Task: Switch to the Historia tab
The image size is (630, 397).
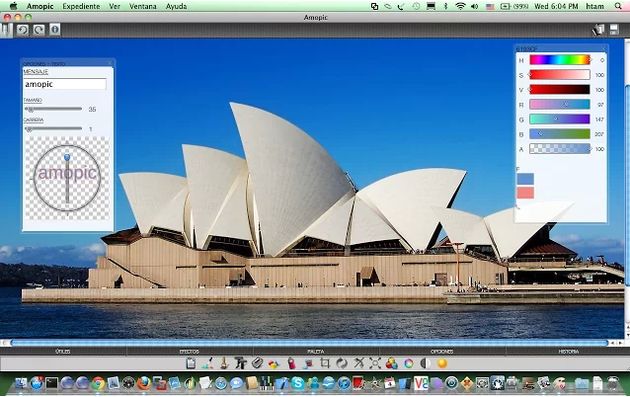Action: click(568, 351)
